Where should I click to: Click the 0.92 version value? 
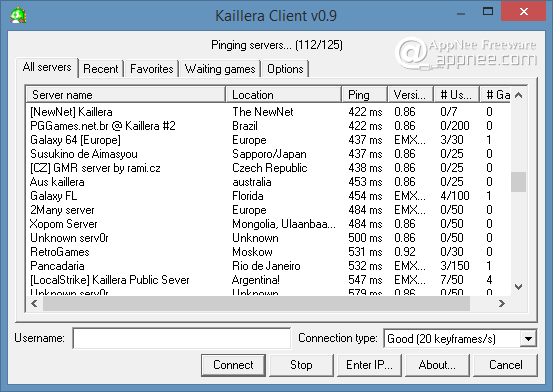click(x=405, y=252)
